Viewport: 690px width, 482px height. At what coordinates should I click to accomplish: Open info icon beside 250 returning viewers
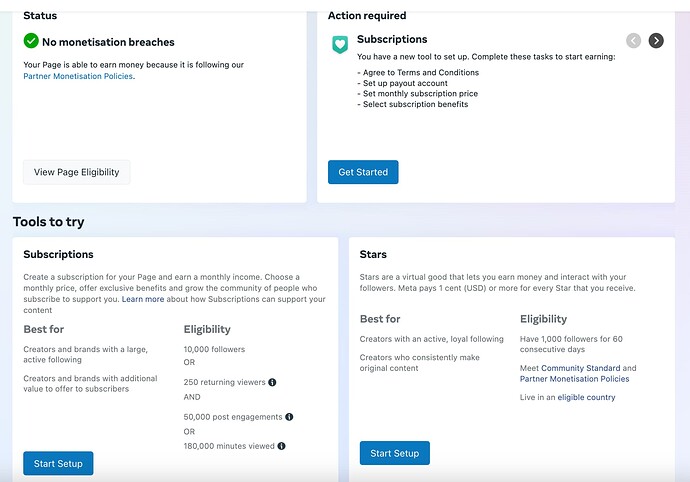click(272, 382)
